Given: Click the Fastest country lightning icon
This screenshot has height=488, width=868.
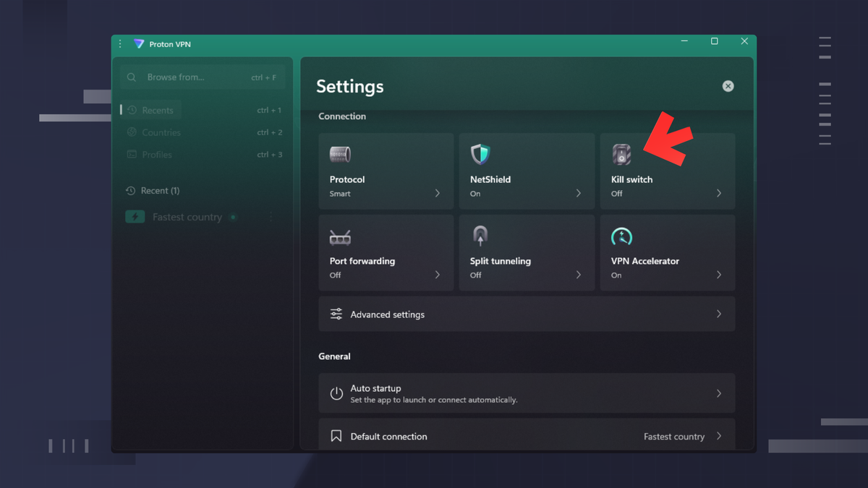Looking at the screenshot, I should [x=135, y=217].
